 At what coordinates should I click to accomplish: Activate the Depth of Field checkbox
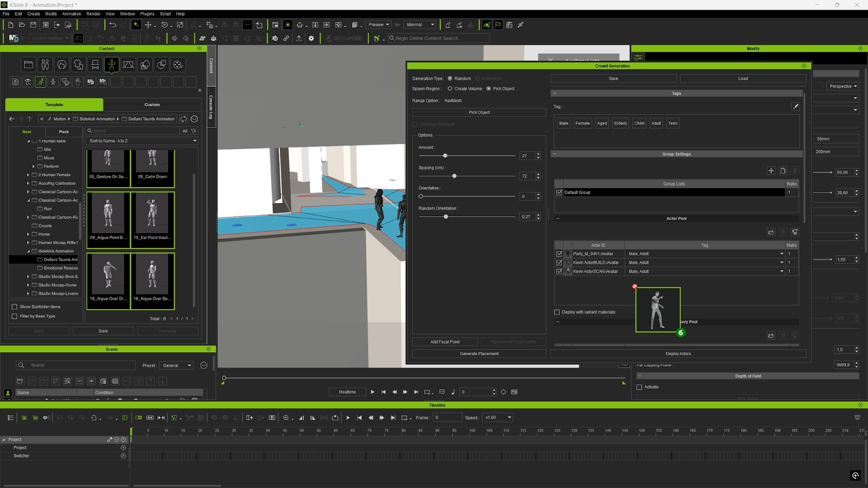(x=639, y=387)
